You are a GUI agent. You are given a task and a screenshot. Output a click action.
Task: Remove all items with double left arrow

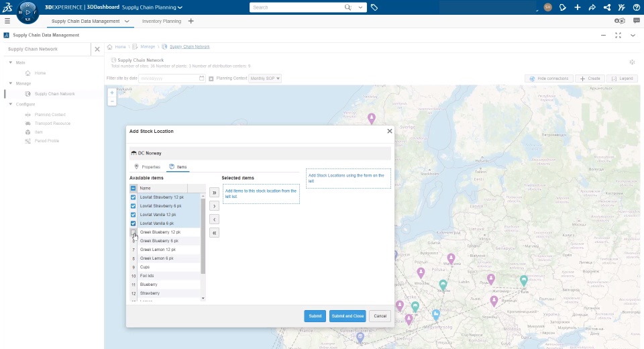[x=214, y=233]
